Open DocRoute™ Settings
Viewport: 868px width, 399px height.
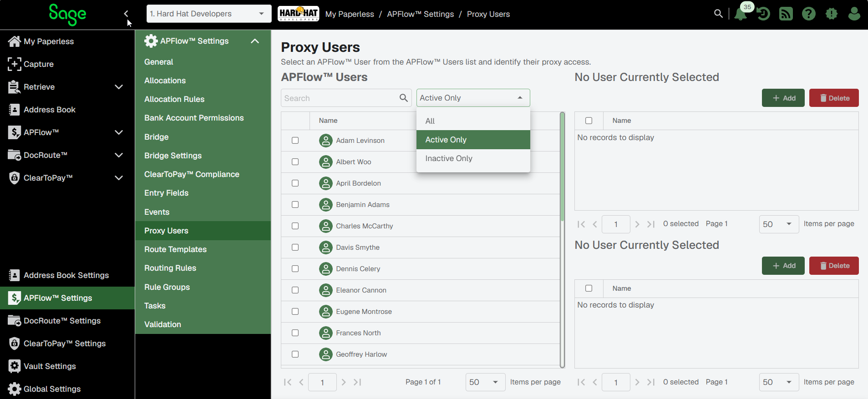coord(67,321)
